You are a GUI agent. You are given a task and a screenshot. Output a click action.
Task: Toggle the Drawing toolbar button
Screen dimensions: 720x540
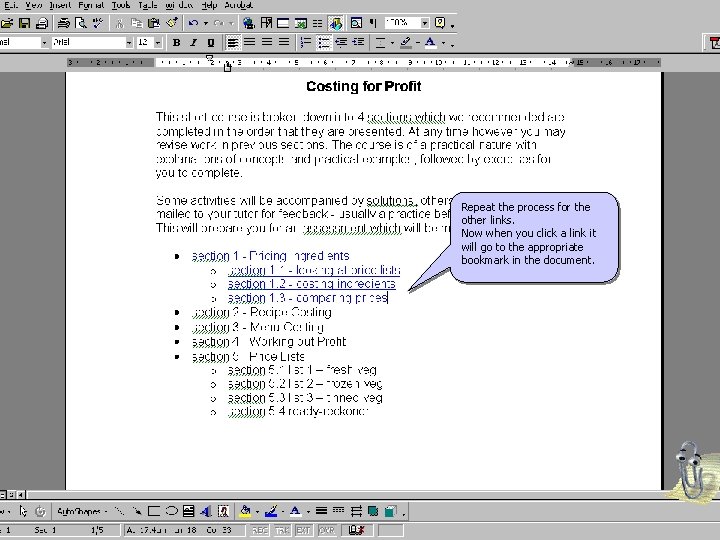tap(336, 23)
